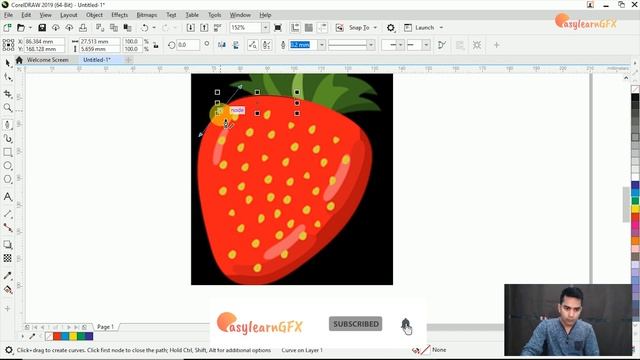Click the New document icon
The image size is (640, 360).
(x=7, y=28)
